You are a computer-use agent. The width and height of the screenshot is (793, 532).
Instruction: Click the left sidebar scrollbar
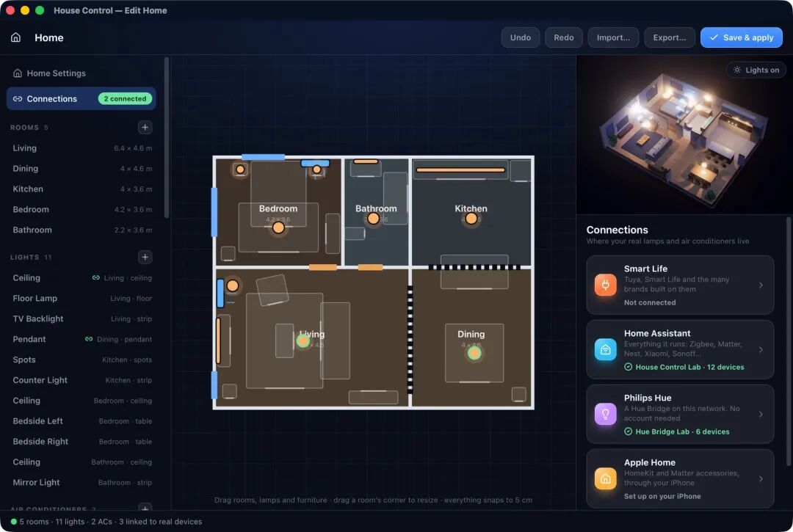click(167, 137)
